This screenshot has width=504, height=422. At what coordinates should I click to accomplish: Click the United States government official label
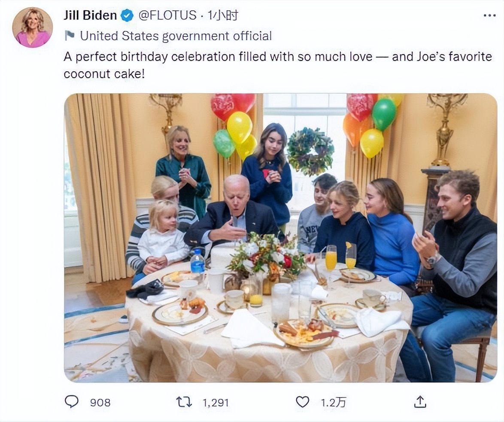coord(176,36)
